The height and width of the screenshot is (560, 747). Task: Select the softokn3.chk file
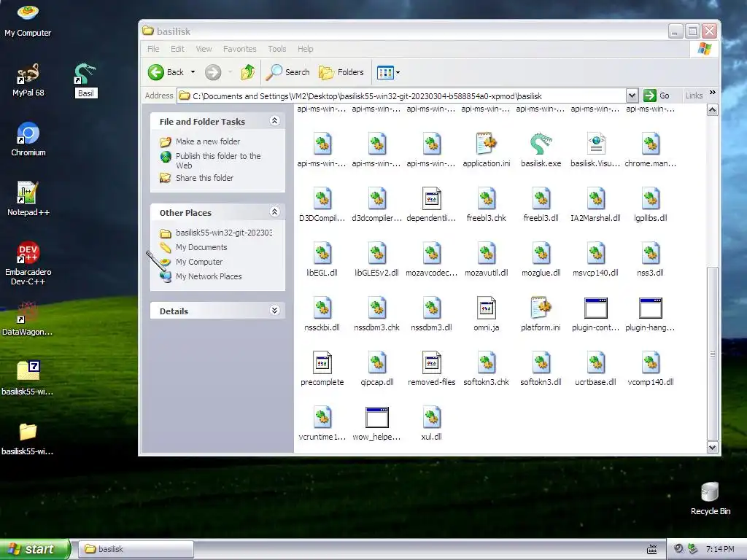point(486,368)
